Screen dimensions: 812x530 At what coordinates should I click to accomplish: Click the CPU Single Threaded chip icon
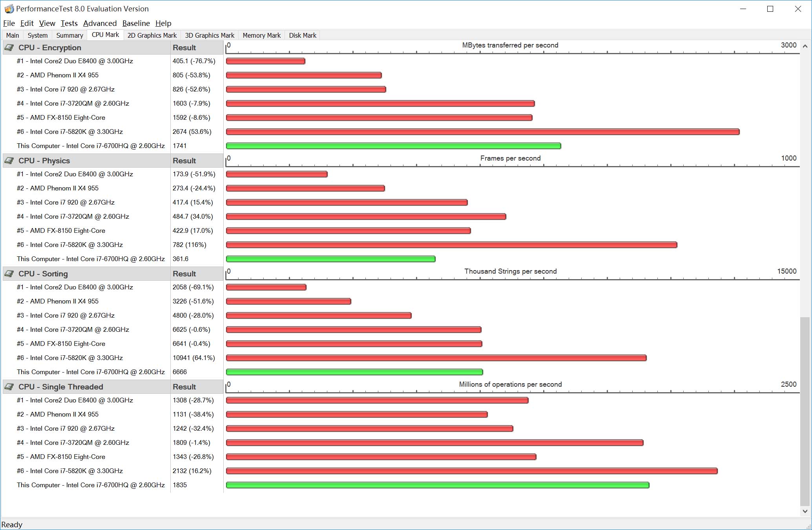pos(9,387)
